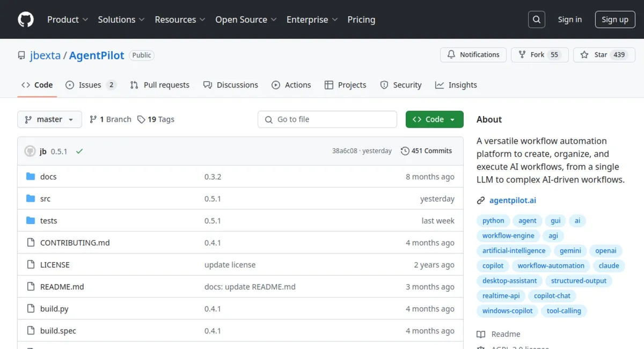Image resolution: width=644 pixels, height=349 pixels.
Task: Open the Actions tab
Action: 291,85
